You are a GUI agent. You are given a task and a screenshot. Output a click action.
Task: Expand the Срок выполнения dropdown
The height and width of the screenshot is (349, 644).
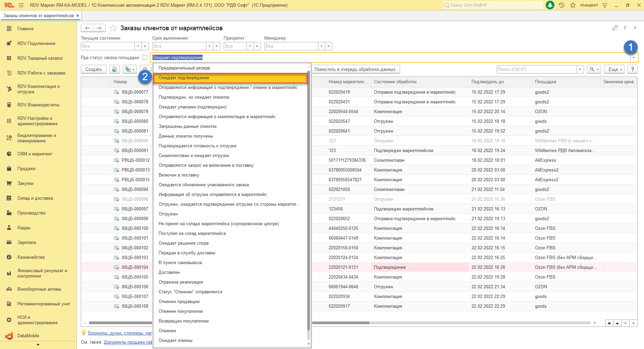(209, 46)
